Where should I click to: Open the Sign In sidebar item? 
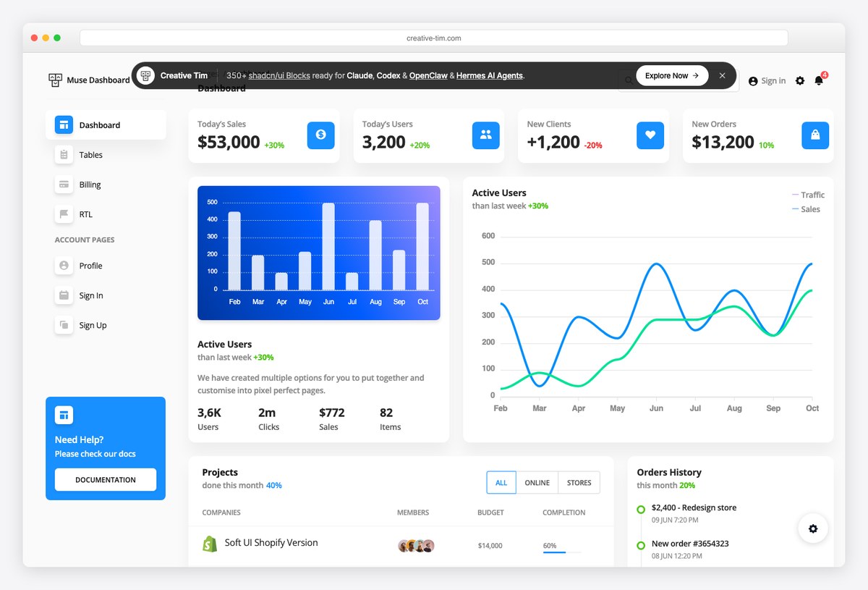(106, 295)
